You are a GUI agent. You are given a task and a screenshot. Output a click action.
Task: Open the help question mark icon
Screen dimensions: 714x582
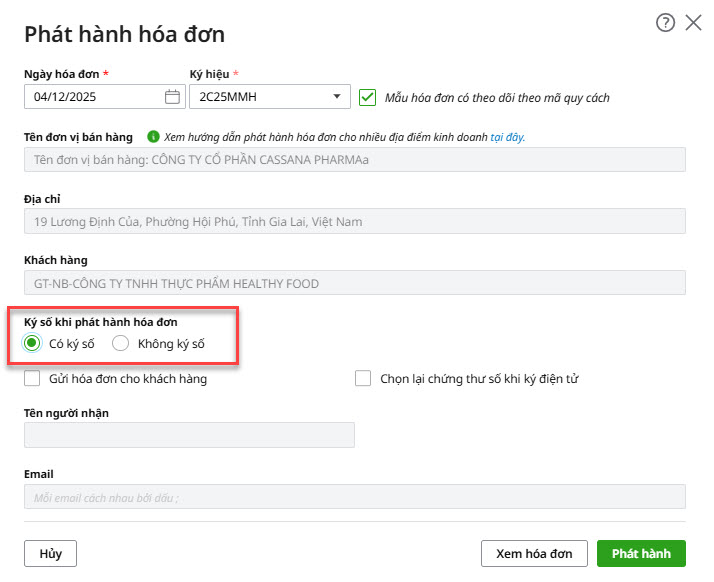[665, 23]
